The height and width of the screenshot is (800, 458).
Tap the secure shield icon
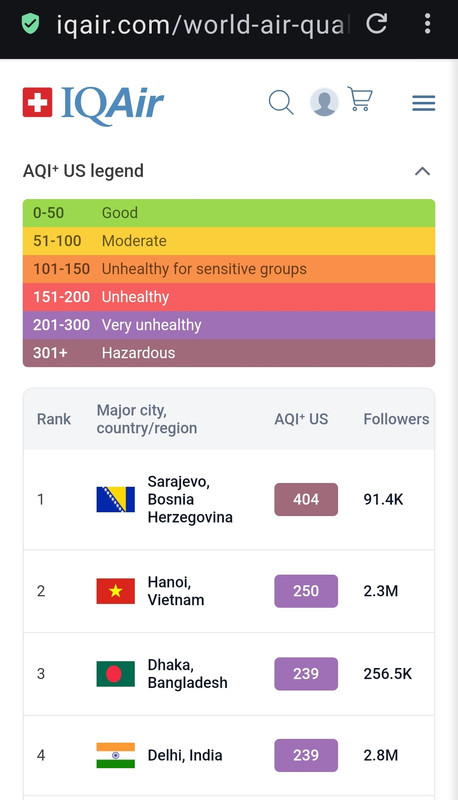pyautogui.click(x=30, y=23)
